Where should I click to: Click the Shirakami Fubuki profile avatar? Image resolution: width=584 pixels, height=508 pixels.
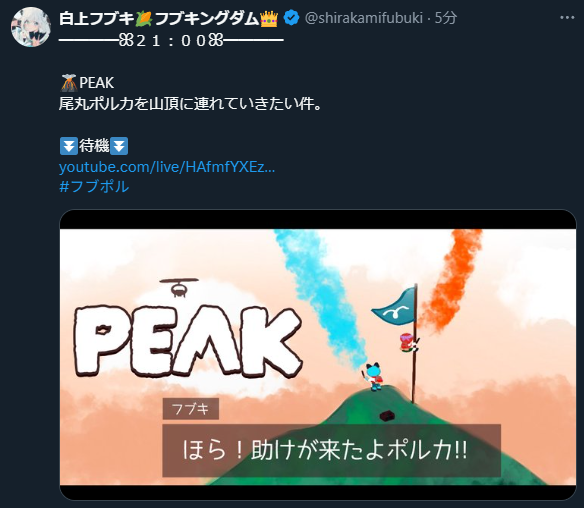(x=31, y=27)
